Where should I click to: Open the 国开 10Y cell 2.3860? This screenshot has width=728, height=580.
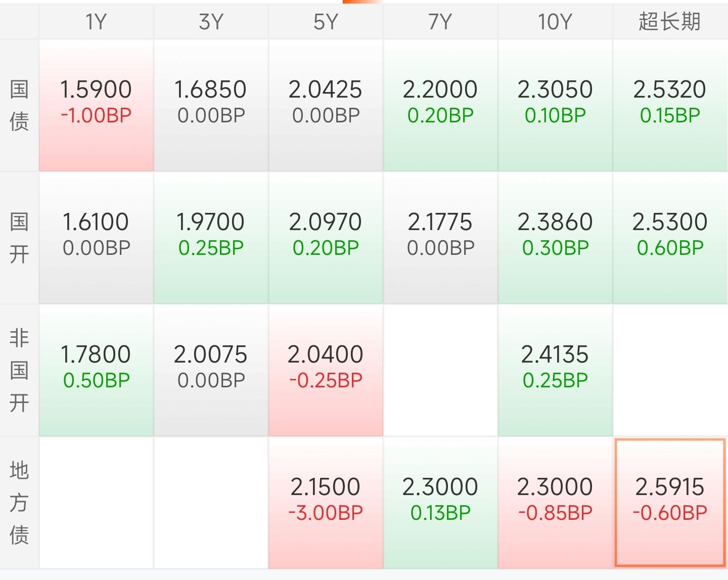pyautogui.click(x=555, y=238)
